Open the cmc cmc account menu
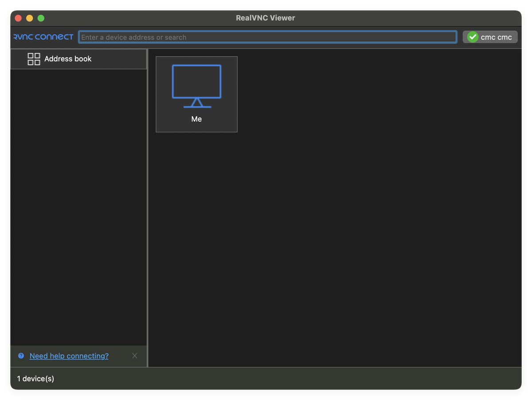 pos(490,37)
